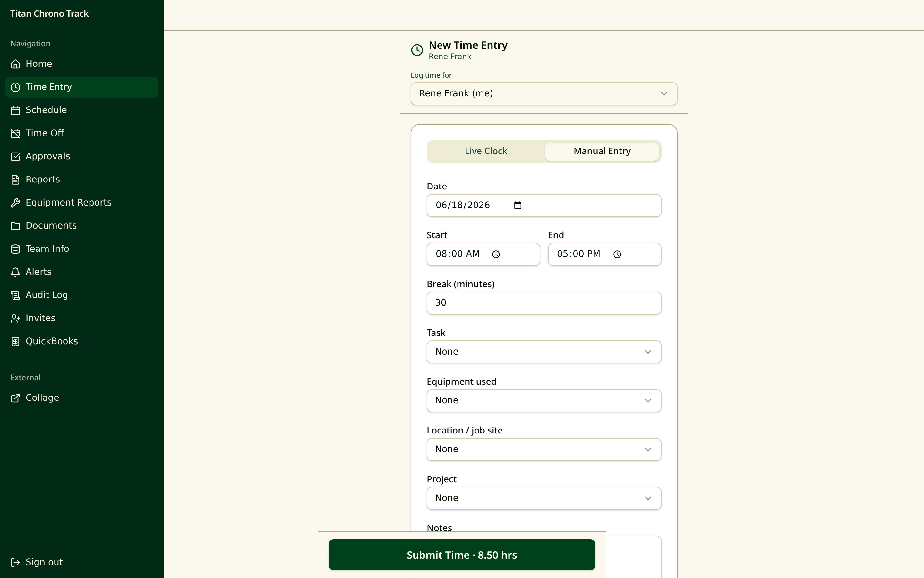Screen dimensions: 924x578
Task: Open the End time clock picker icon
Action: [617, 254]
